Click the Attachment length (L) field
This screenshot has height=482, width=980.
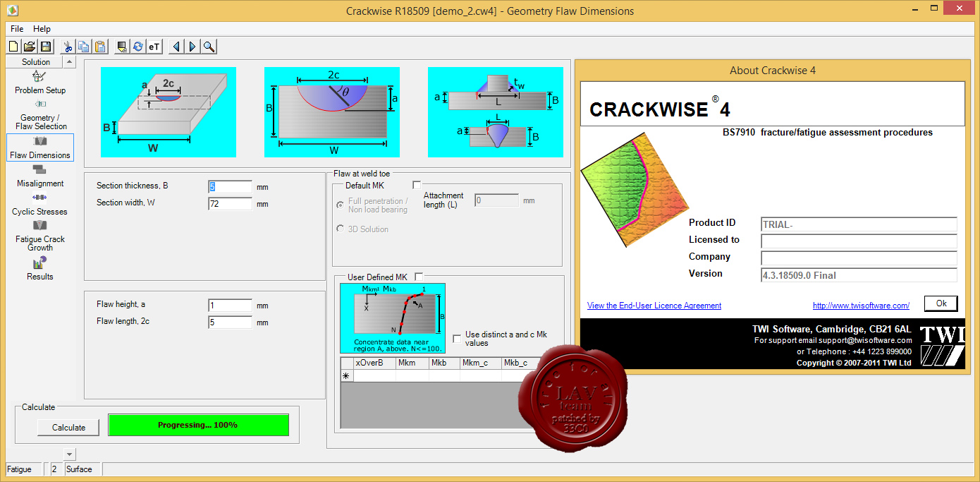(496, 200)
